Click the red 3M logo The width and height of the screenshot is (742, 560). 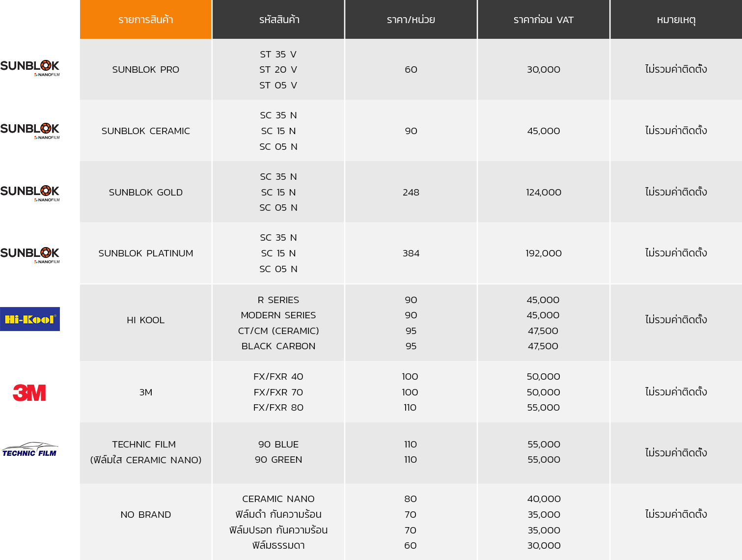point(29,392)
